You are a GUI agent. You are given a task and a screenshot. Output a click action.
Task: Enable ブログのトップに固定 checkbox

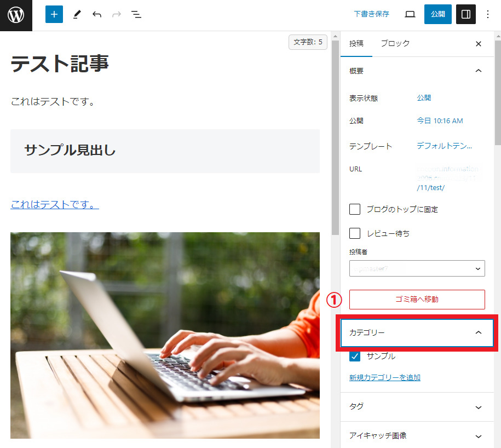[355, 209]
